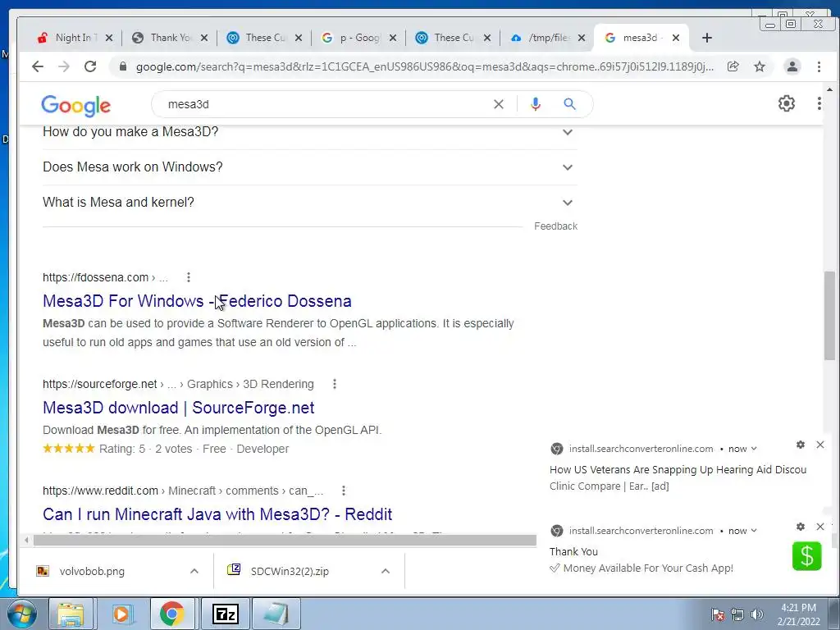Open options for fdossena.com result
Screen dimensions: 840x630
(189, 277)
